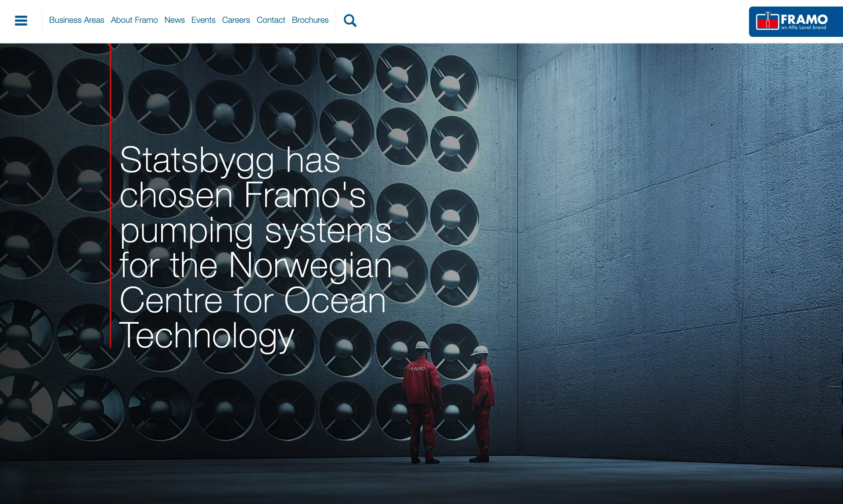The width and height of the screenshot is (843, 504).
Task: View the Brochures page
Action: (x=310, y=20)
